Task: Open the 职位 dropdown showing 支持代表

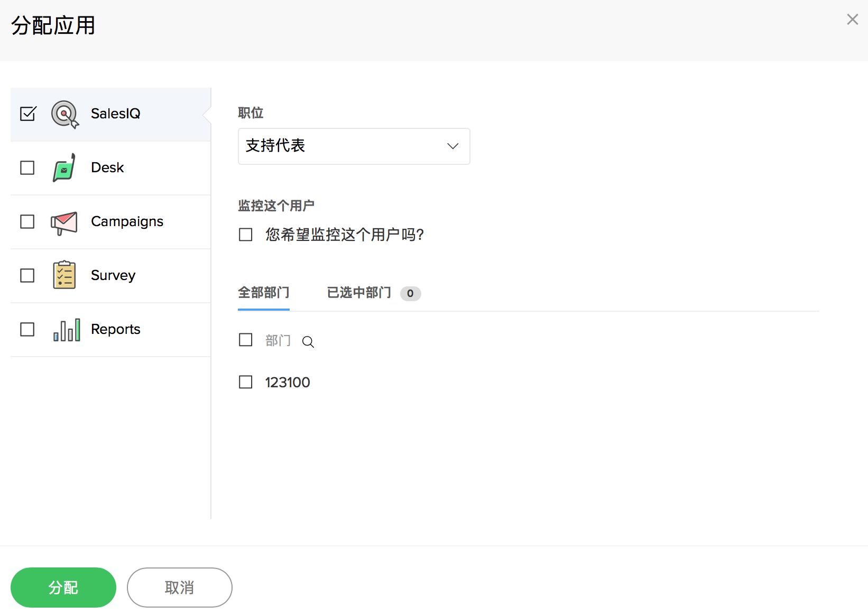Action: pos(354,146)
